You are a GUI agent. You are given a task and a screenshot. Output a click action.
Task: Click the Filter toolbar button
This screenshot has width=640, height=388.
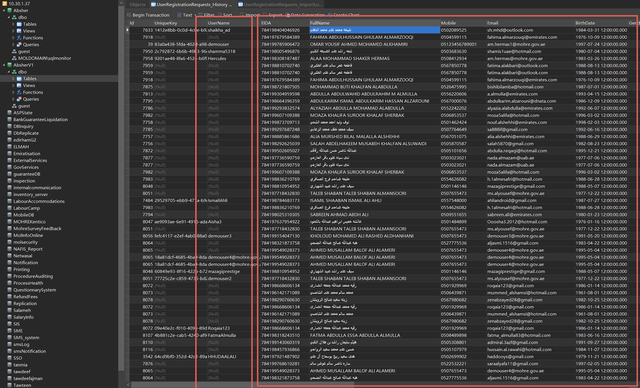[x=206, y=15]
